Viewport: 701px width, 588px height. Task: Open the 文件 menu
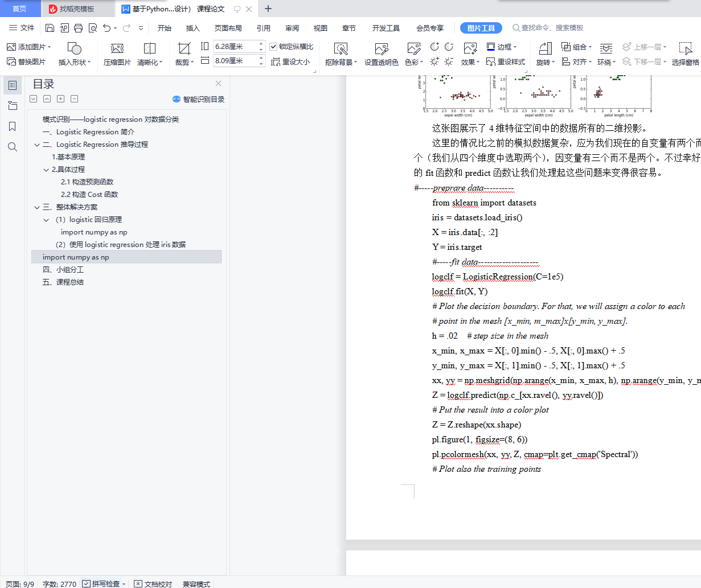coord(22,28)
